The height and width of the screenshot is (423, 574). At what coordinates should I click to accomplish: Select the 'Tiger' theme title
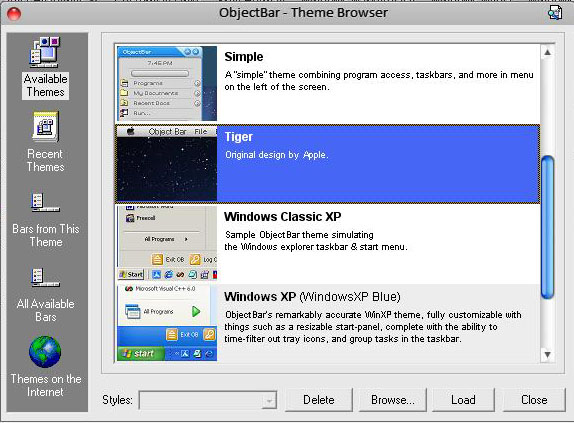click(238, 137)
